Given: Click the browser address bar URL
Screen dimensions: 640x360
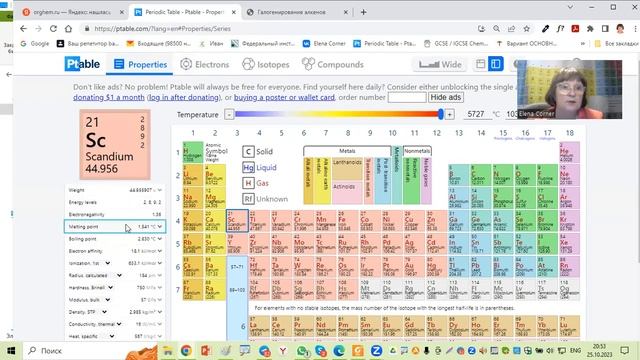Looking at the screenshot, I should click(x=162, y=29).
